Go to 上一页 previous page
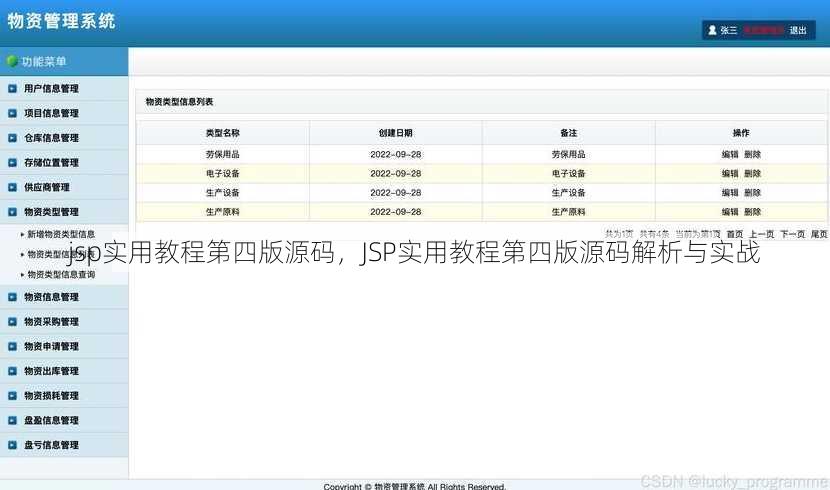 (761, 234)
